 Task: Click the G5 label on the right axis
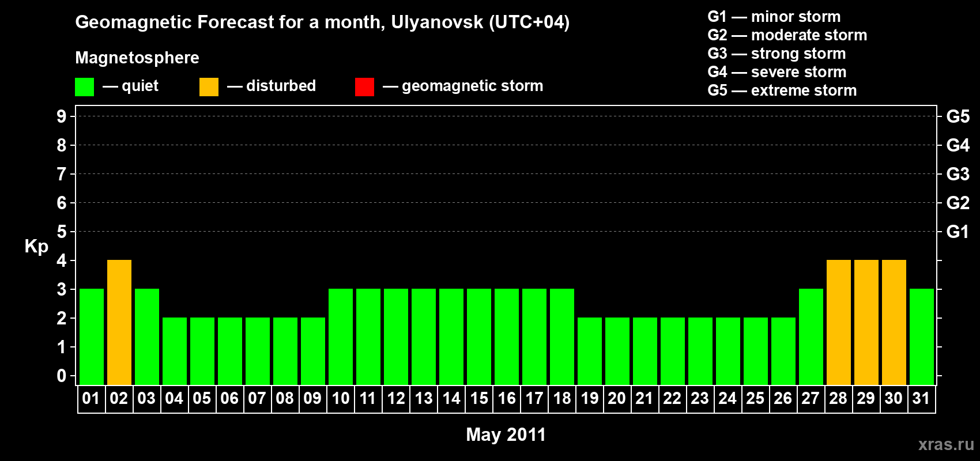coord(958,116)
